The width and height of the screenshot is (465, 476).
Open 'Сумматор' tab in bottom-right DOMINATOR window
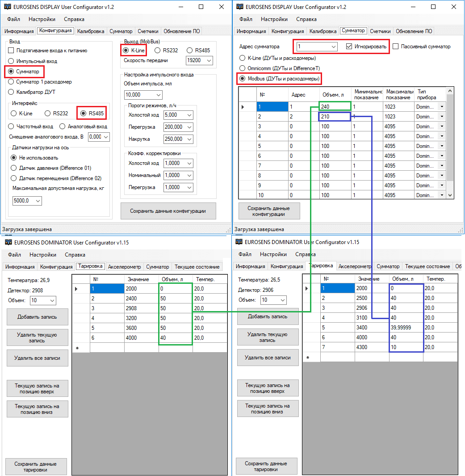(388, 266)
